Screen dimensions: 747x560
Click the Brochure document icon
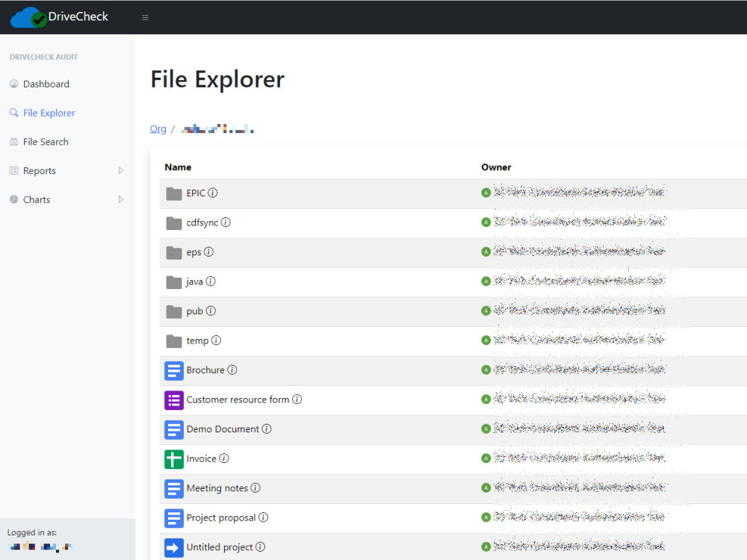(x=174, y=370)
